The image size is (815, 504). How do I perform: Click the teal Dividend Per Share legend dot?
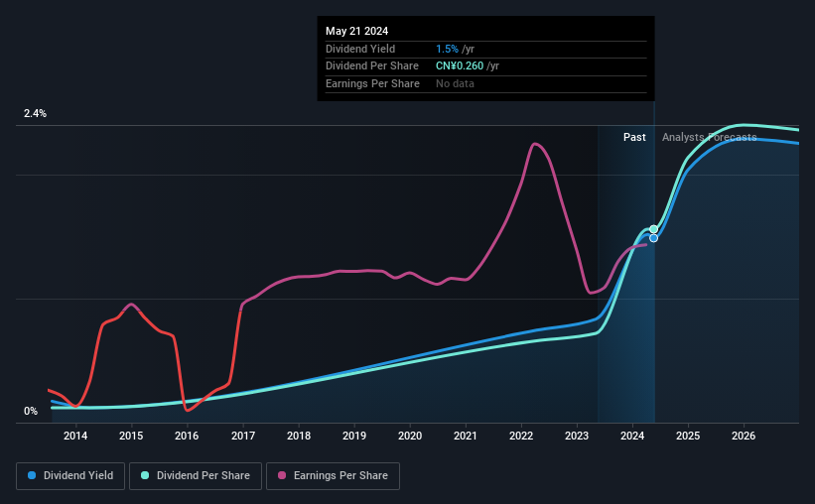[x=145, y=475]
